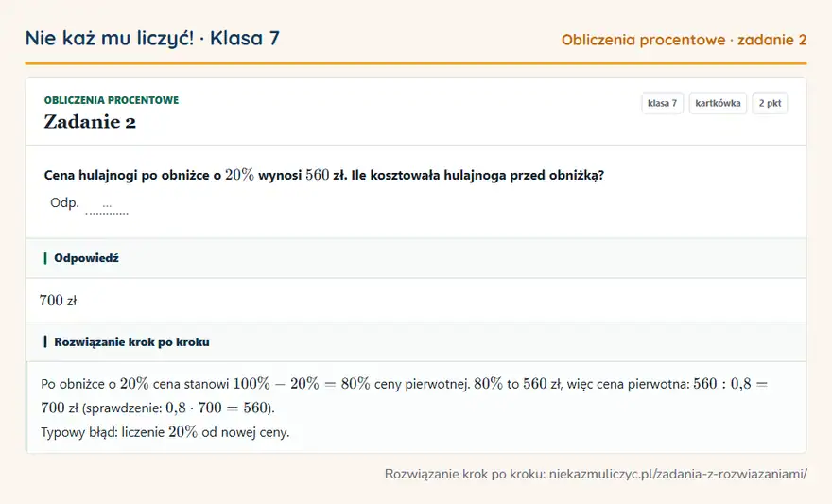The width and height of the screenshot is (832, 504).
Task: Click the 'Odp.' label
Action: pos(64,203)
